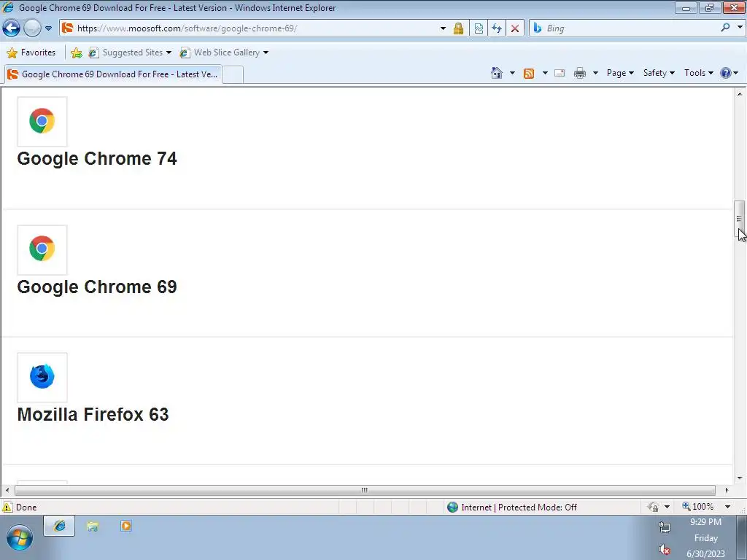Expand the Feeds dropdown arrow
The image size is (747, 560).
(545, 73)
